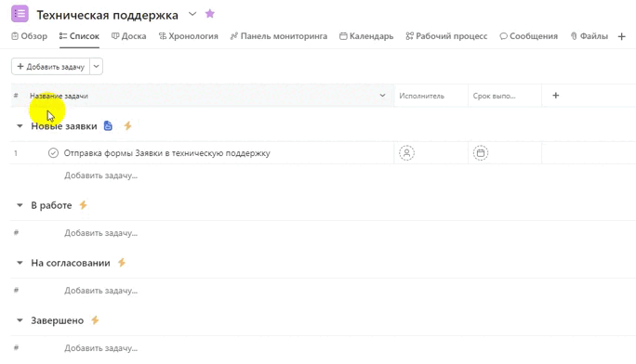Screen dimensions: 636x364
Task: Click lightning rules icon for На согласовании
Action: click(x=122, y=263)
